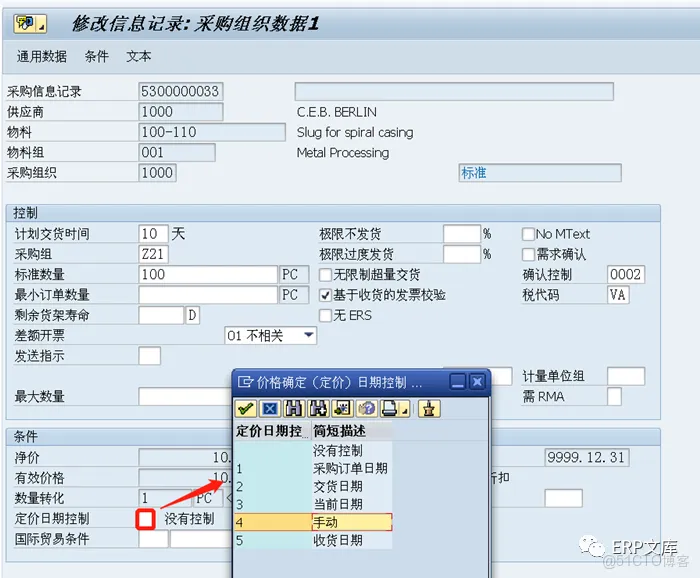This screenshot has height=578, width=700.
Task: Open the 条件 menu
Action: (x=97, y=57)
